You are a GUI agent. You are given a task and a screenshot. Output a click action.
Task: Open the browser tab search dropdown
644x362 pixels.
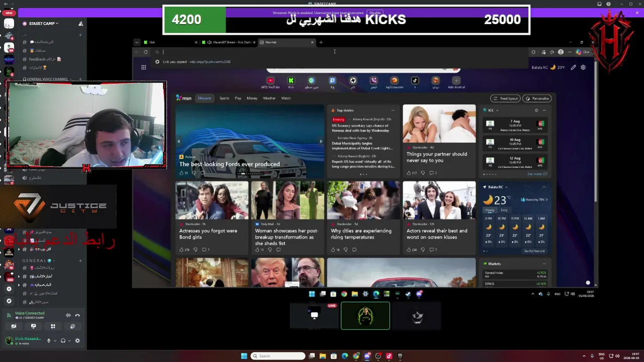136,42
